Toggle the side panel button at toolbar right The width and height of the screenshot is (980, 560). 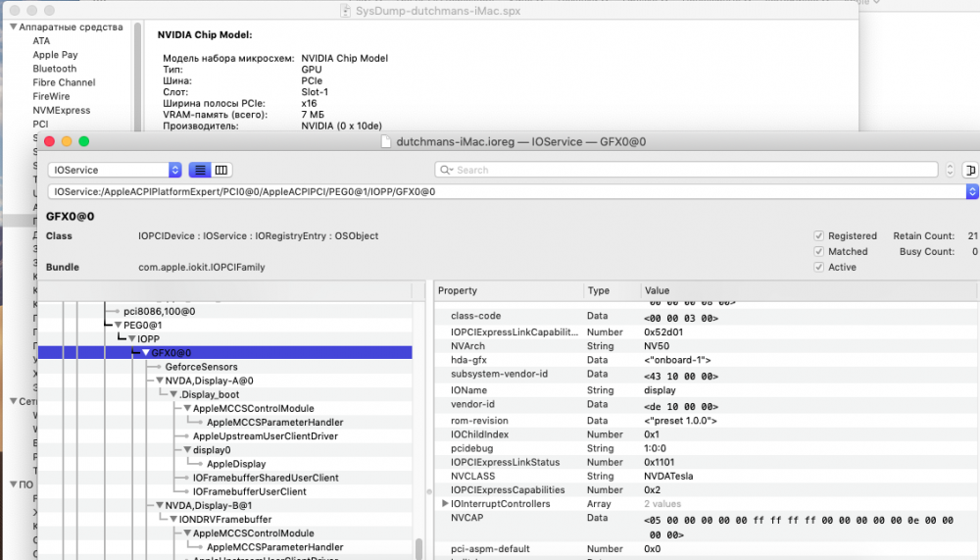click(x=970, y=170)
